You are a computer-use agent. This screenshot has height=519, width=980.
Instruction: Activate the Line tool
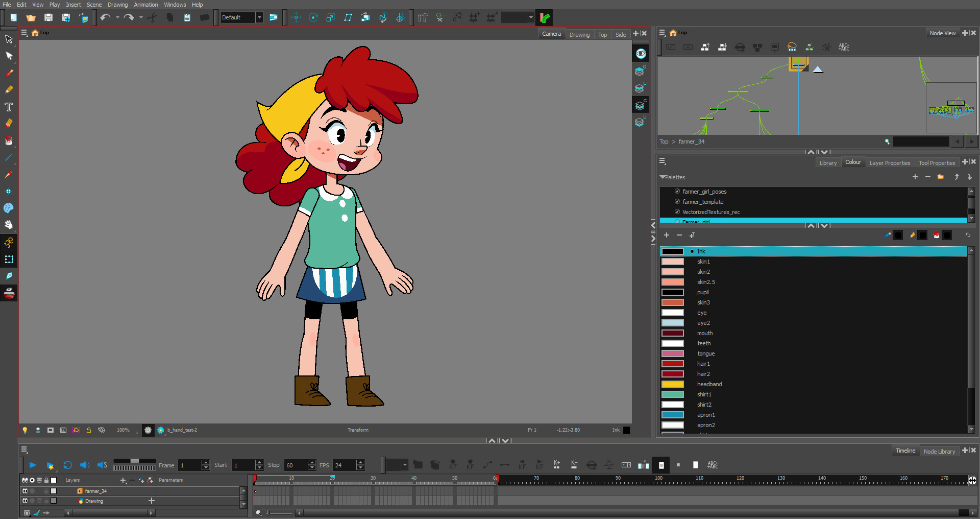point(9,157)
